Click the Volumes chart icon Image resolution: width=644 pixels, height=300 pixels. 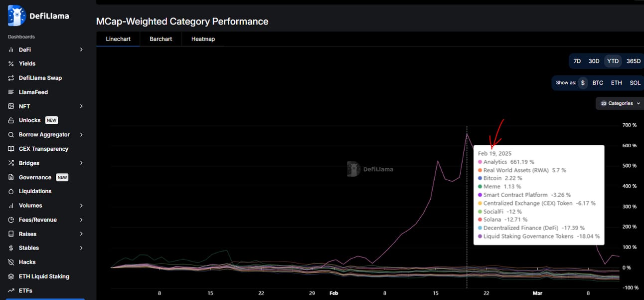[x=11, y=206]
